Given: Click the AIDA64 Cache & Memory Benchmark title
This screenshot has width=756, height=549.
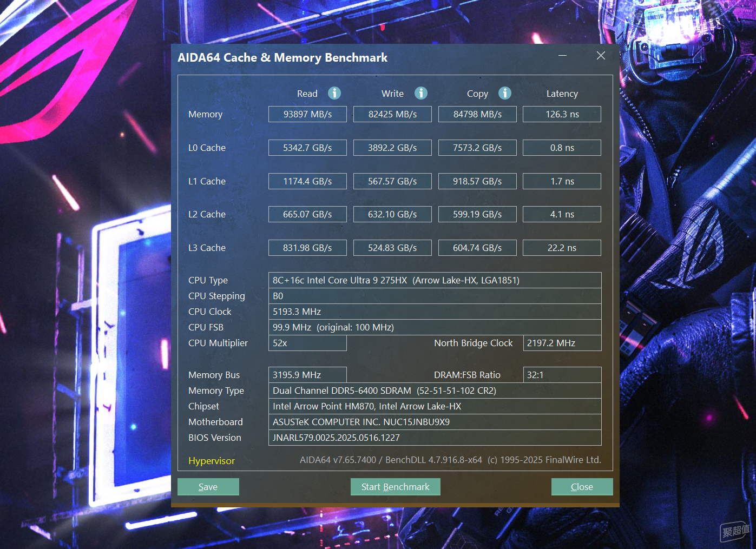Looking at the screenshot, I should coord(282,57).
